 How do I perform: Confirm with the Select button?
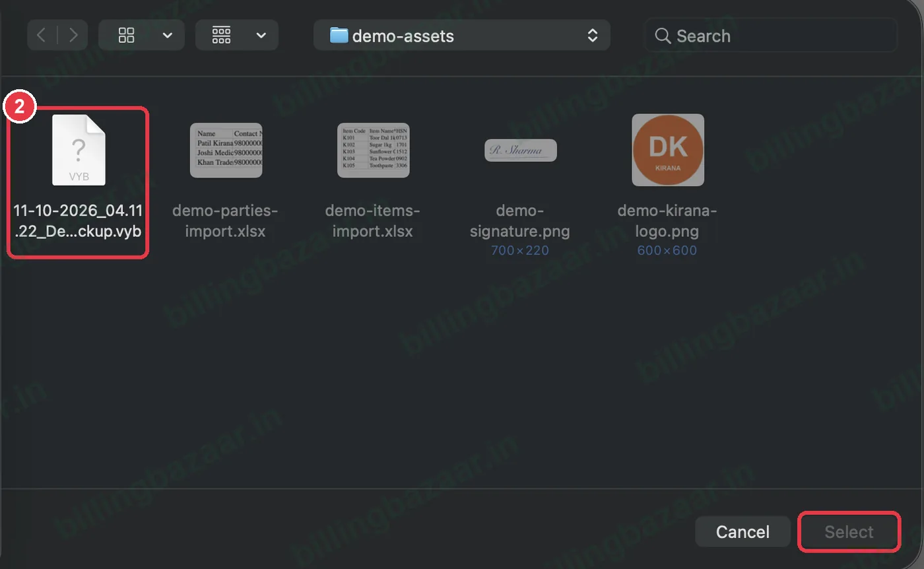849,531
